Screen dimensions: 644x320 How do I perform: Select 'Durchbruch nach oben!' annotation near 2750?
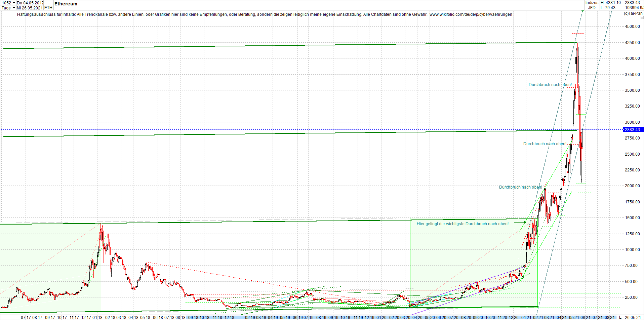[x=545, y=144]
